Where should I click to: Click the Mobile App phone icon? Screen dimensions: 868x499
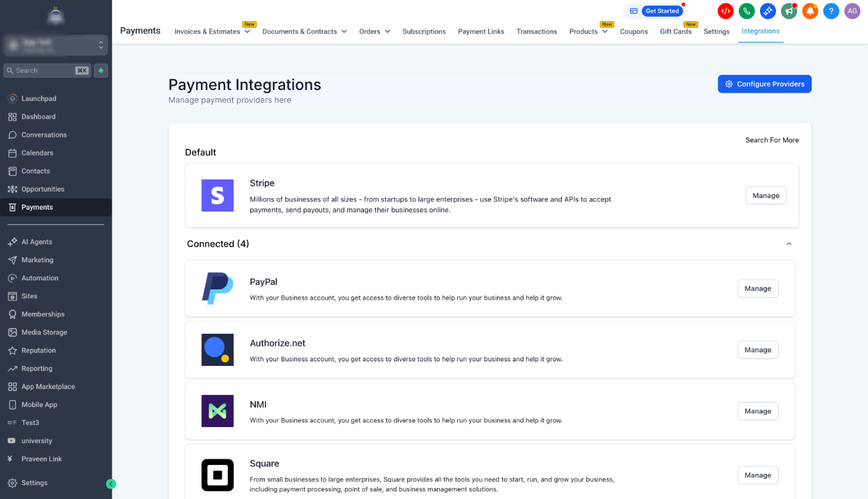[12, 404]
